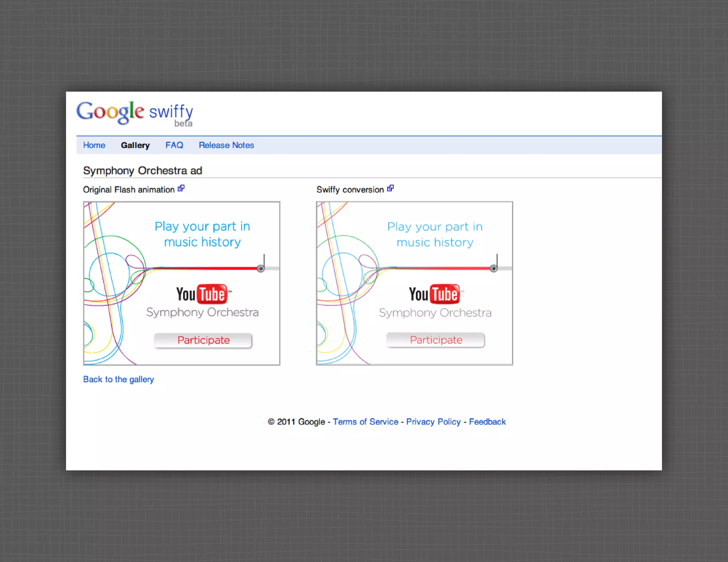
Task: Open the FAQ tab
Action: [174, 145]
